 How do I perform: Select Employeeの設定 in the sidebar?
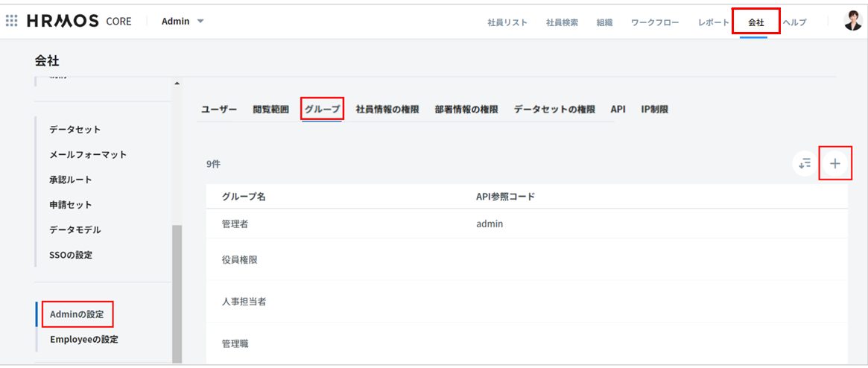coord(83,340)
